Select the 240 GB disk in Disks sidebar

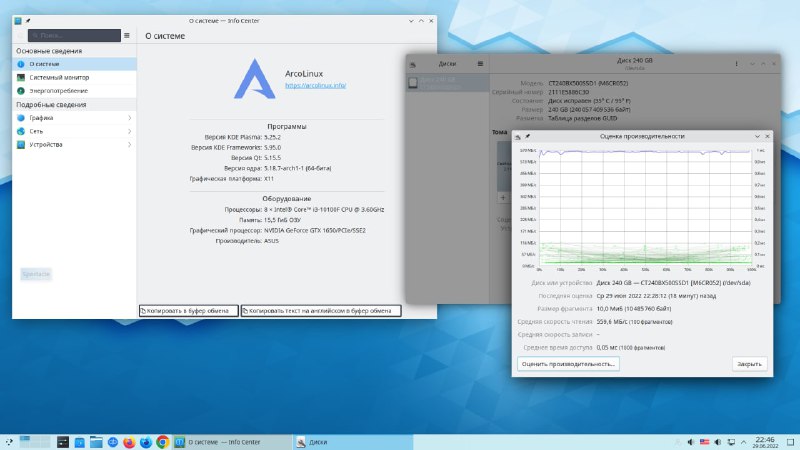pos(447,83)
